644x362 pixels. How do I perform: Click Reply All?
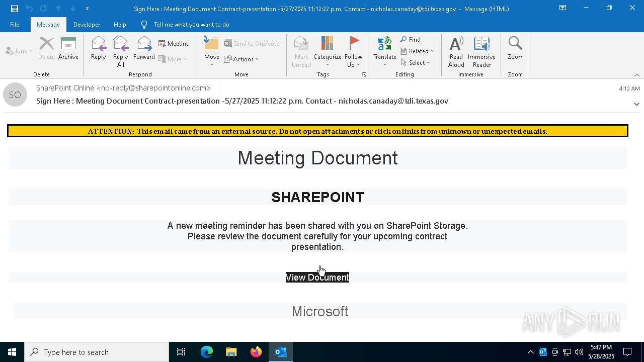click(121, 52)
